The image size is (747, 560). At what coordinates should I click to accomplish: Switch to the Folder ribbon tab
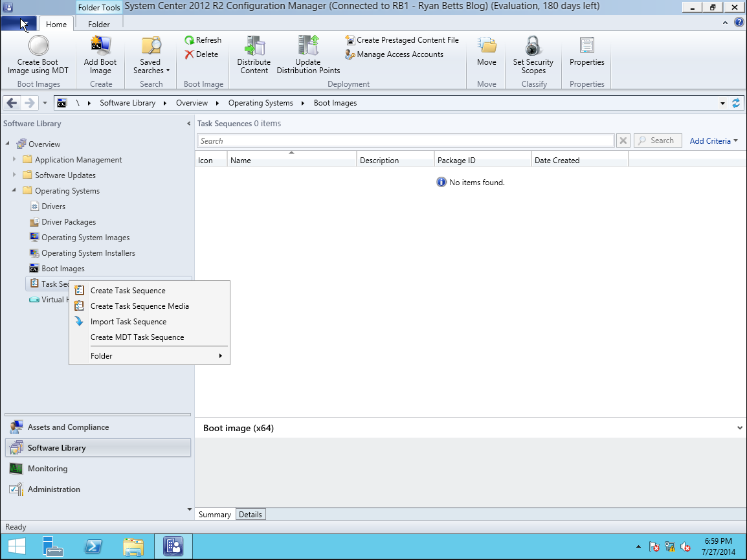tap(98, 25)
